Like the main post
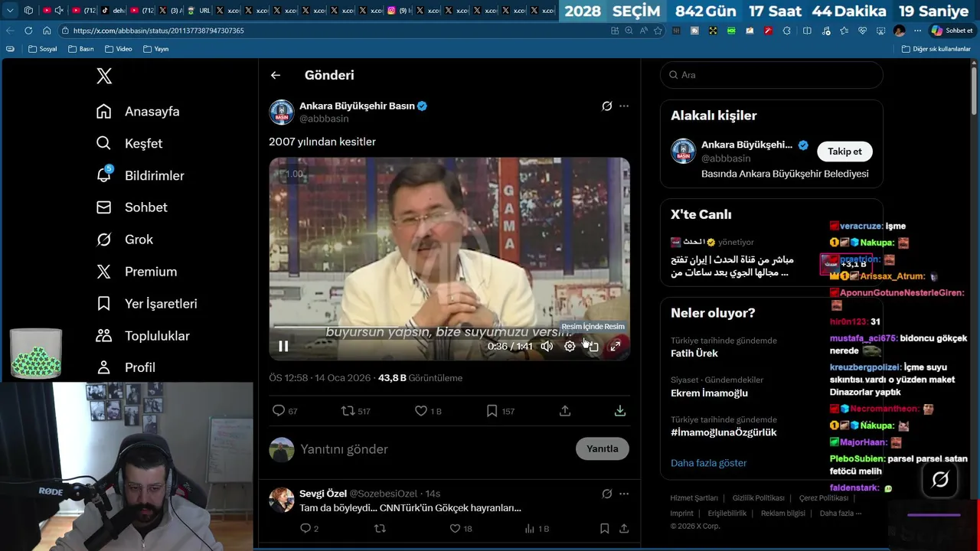 click(x=428, y=411)
